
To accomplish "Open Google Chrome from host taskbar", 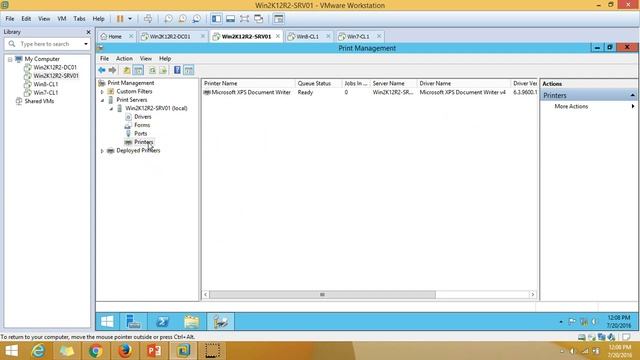I will pos(96,351).
